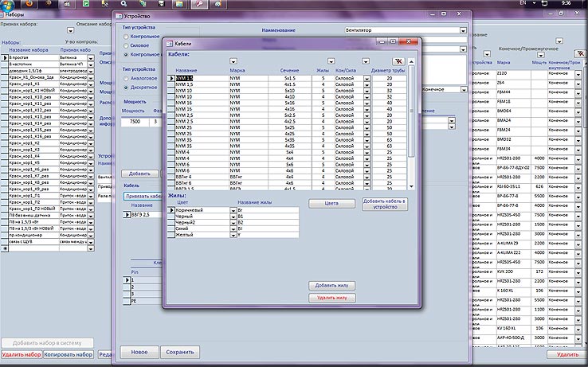Click wire name field Br

pos(269,210)
